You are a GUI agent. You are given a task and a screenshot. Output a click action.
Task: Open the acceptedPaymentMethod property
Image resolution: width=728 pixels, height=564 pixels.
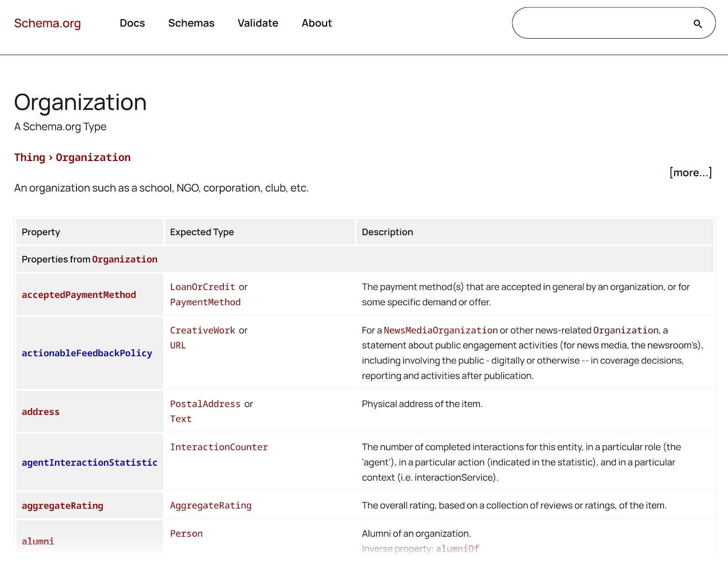point(78,295)
